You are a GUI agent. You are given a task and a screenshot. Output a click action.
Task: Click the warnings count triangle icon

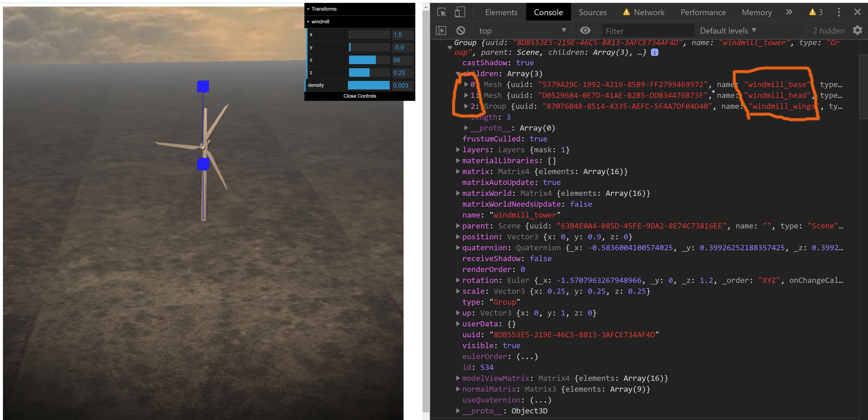[812, 12]
